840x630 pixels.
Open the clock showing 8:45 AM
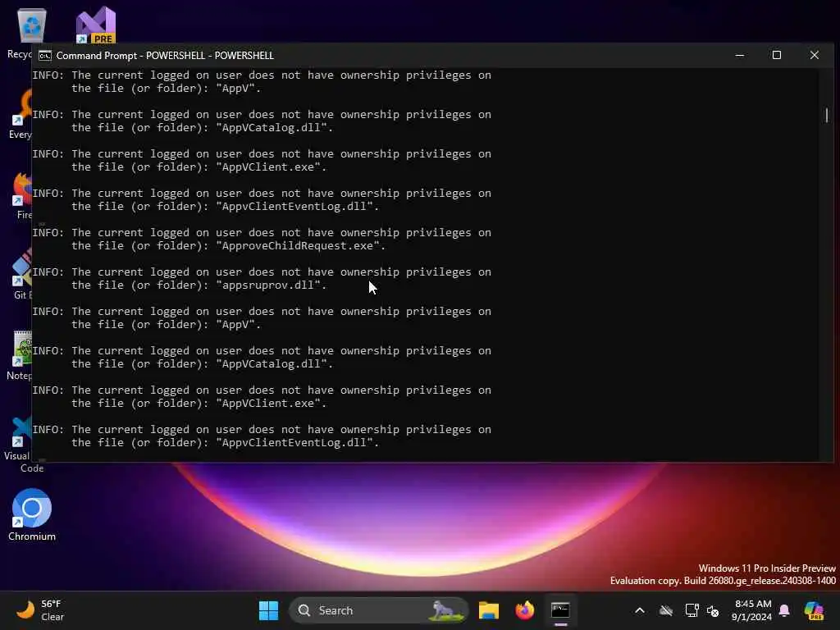coord(752,610)
